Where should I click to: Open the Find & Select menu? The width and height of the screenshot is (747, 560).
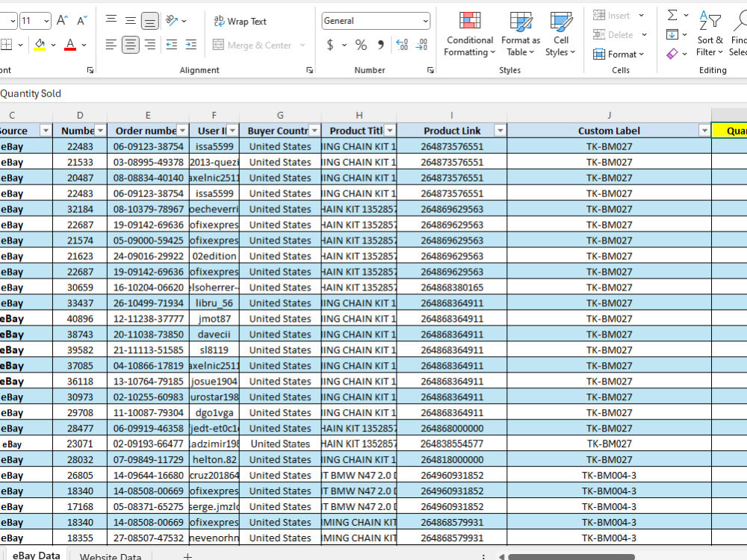pos(738,34)
